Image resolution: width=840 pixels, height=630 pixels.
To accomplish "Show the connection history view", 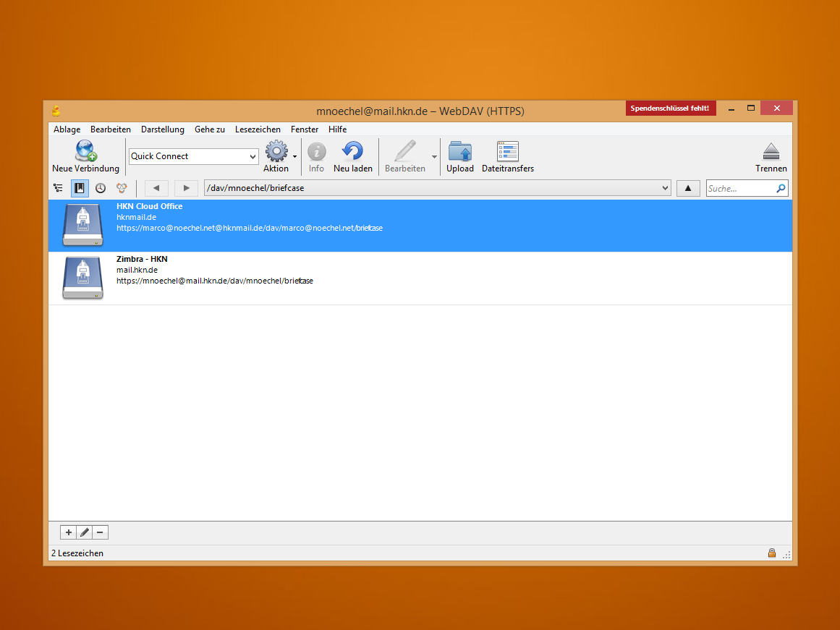I will point(101,188).
